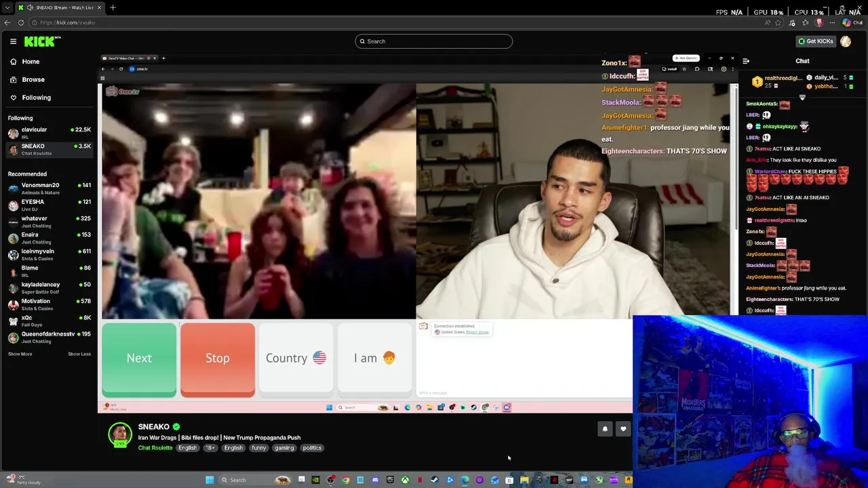Open Steam from taskbar
Screen dimensions: 868x488
pyautogui.click(x=435, y=480)
